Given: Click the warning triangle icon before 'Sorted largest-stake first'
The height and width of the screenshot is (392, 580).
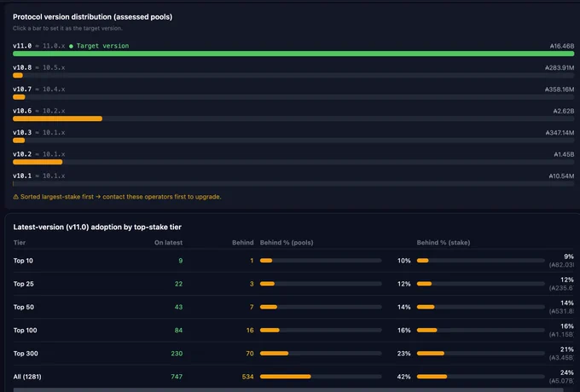Looking at the screenshot, I should 15,197.
